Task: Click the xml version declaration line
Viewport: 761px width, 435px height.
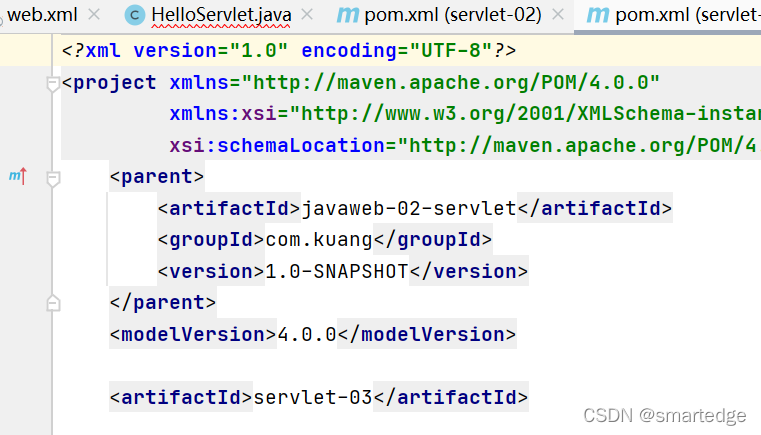Action: pyautogui.click(x=289, y=50)
